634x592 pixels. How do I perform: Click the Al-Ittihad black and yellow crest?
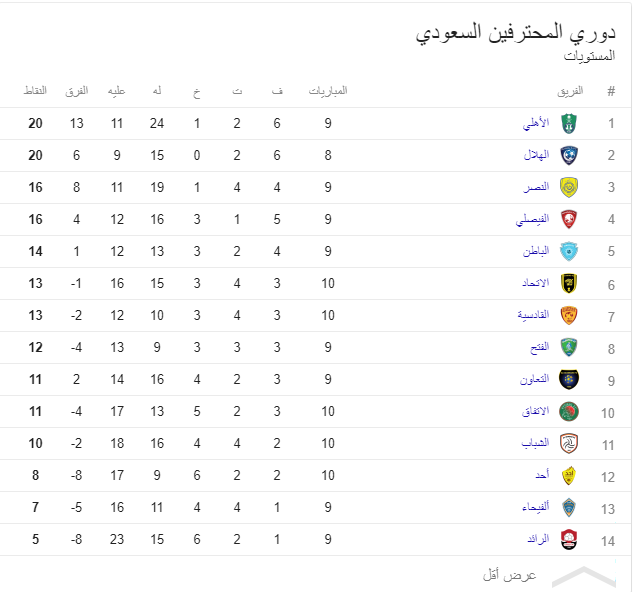[x=569, y=283]
